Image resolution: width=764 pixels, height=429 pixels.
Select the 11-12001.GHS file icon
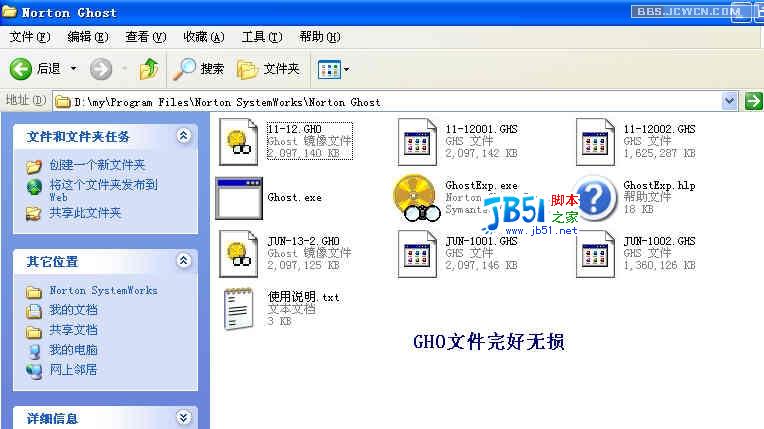click(417, 142)
